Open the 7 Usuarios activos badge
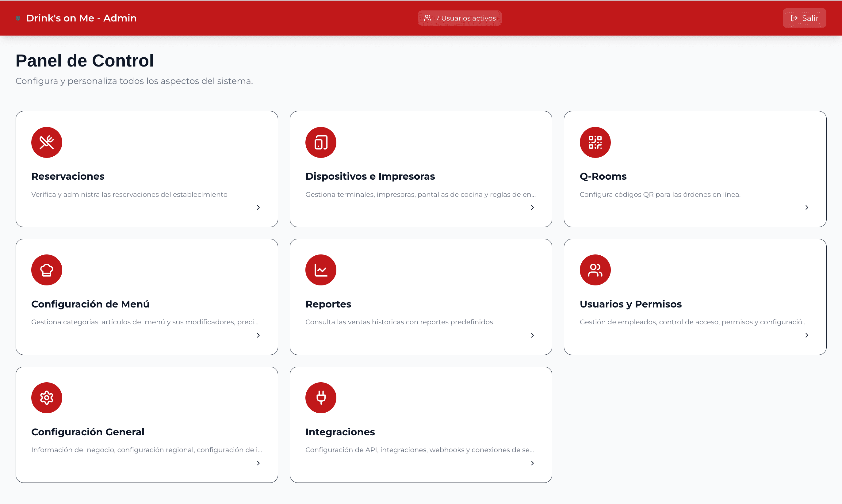This screenshot has width=842, height=504. pos(459,18)
